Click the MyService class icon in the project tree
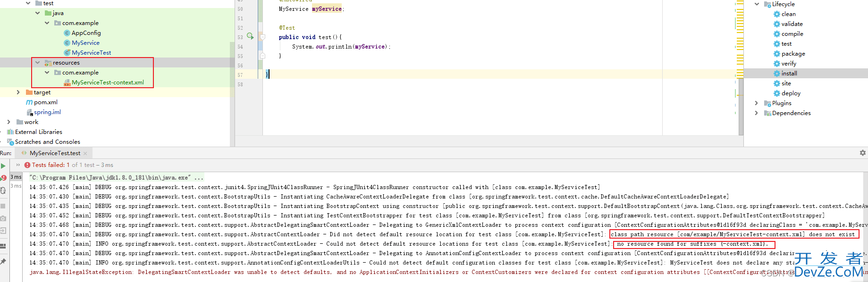868x282 pixels. tap(67, 43)
